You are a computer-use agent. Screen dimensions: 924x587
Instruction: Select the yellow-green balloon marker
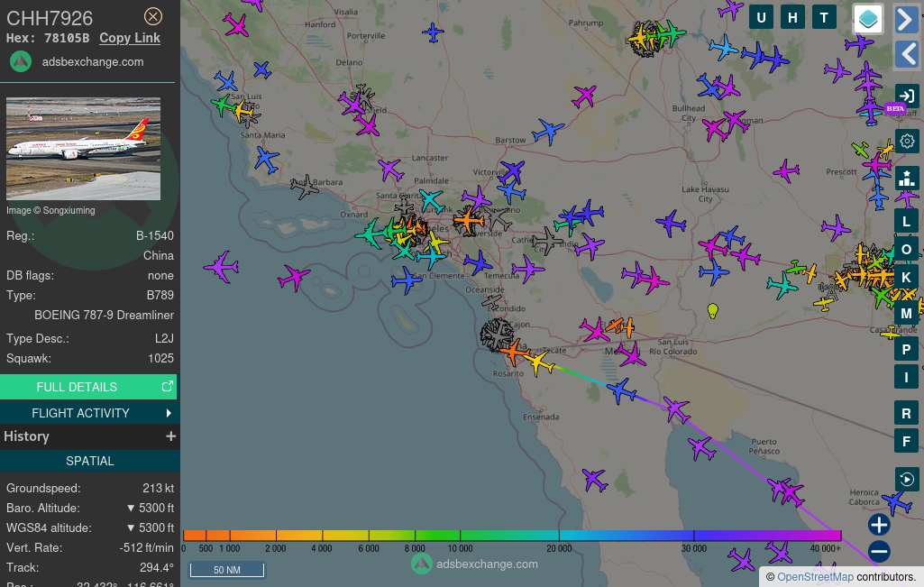[x=712, y=310]
